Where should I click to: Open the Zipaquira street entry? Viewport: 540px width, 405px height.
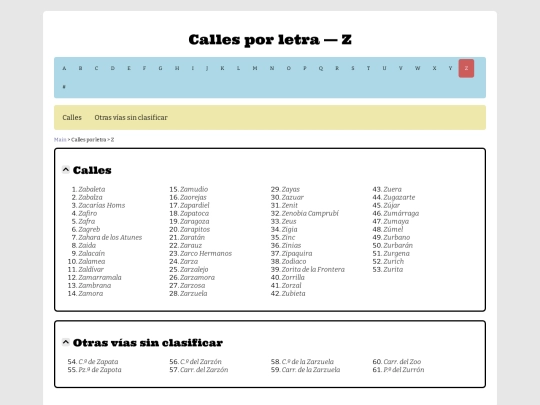[x=297, y=253]
